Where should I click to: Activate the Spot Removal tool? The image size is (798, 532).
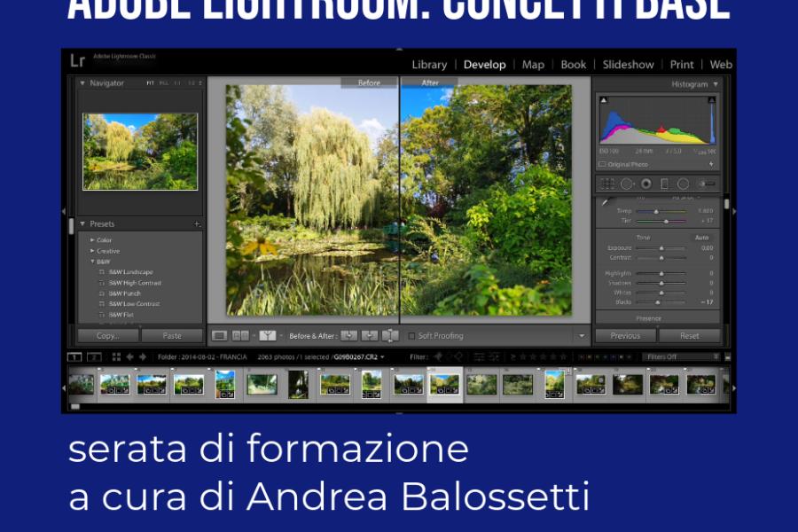pyautogui.click(x=627, y=184)
